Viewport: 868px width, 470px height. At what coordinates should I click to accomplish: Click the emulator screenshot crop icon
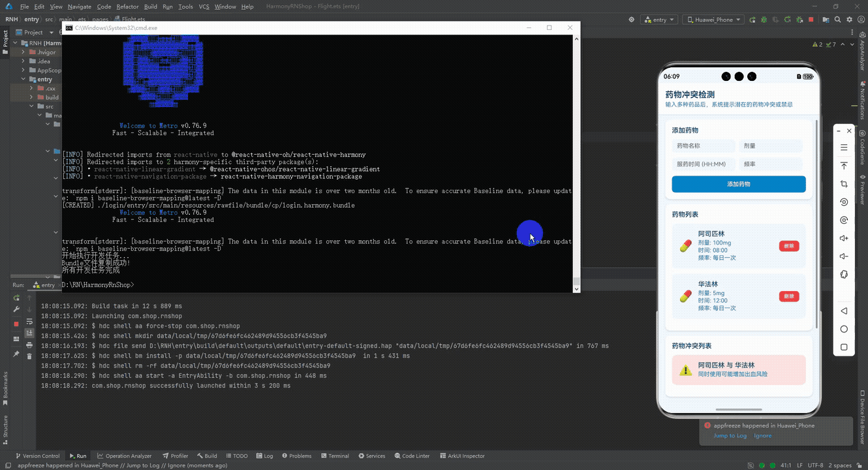pyautogui.click(x=844, y=184)
